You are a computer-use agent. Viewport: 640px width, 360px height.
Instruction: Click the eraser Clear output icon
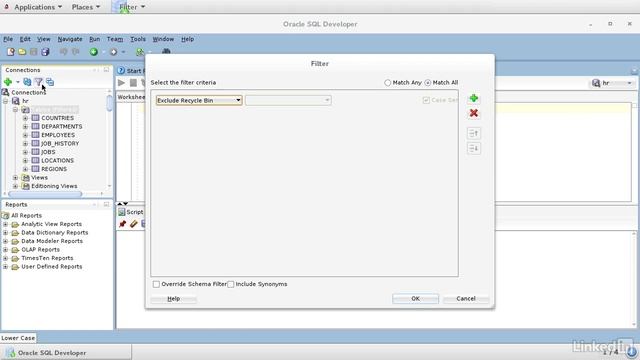coord(133,224)
